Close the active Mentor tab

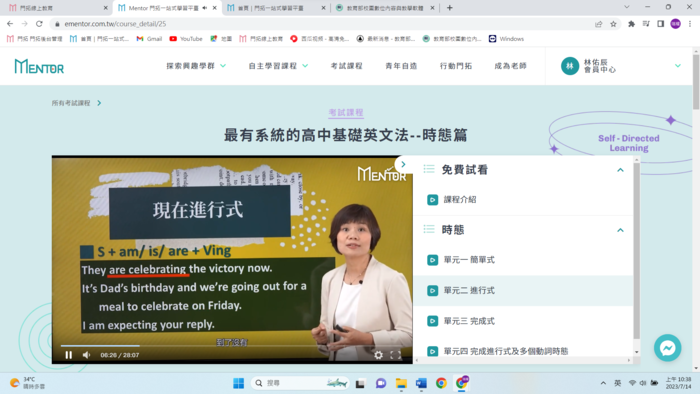[215, 8]
